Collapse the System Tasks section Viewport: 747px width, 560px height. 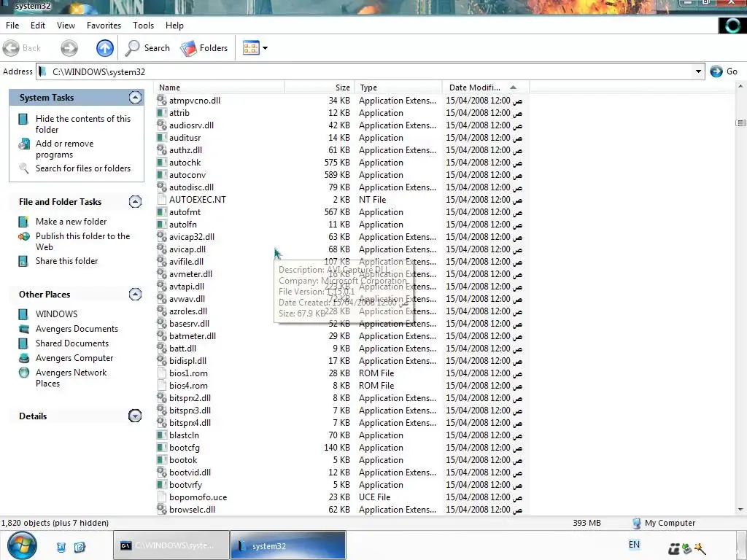(135, 98)
